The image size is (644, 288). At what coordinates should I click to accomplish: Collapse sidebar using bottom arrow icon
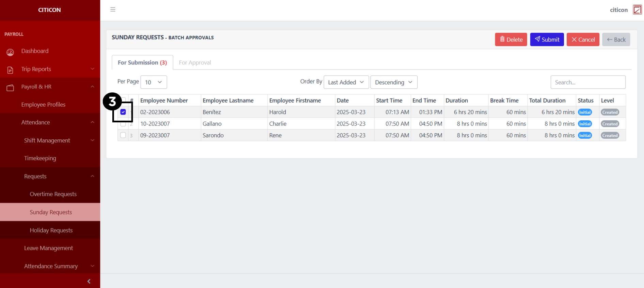tap(89, 281)
